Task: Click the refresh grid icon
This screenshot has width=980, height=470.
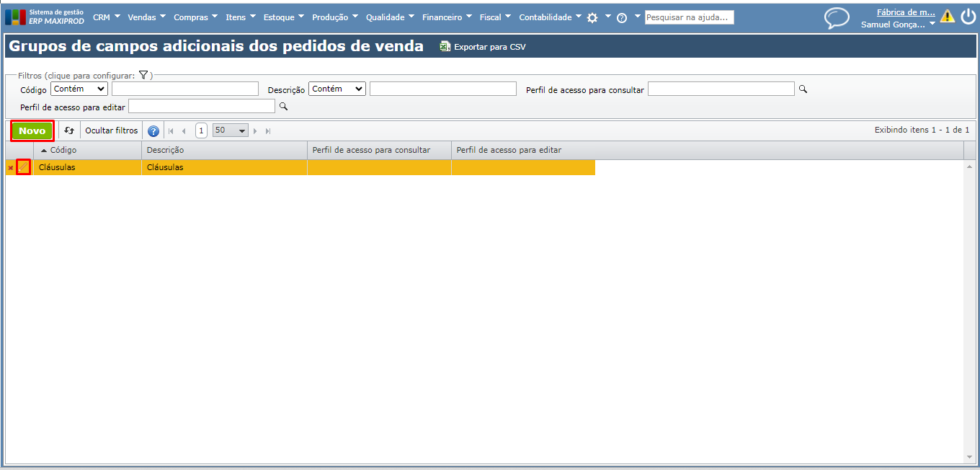Action: point(69,130)
